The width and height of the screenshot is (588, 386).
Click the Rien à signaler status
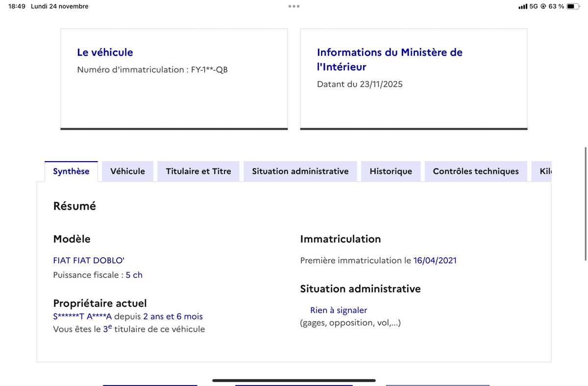tap(338, 310)
